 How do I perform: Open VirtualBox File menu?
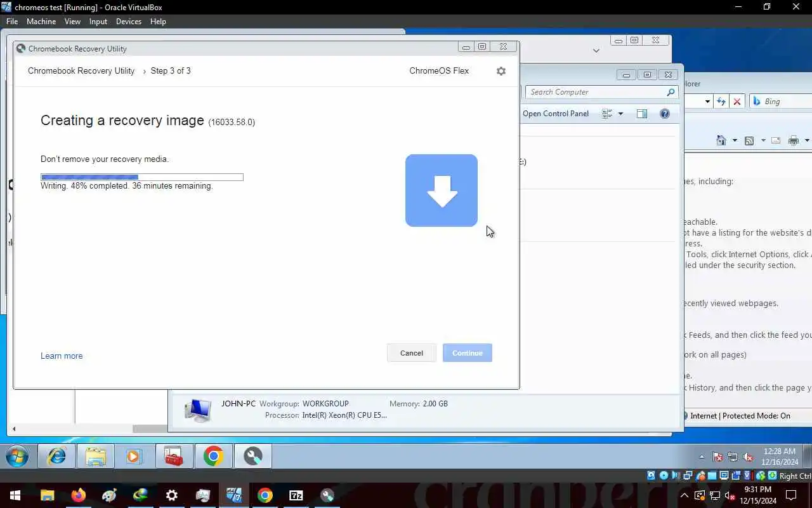(12, 21)
